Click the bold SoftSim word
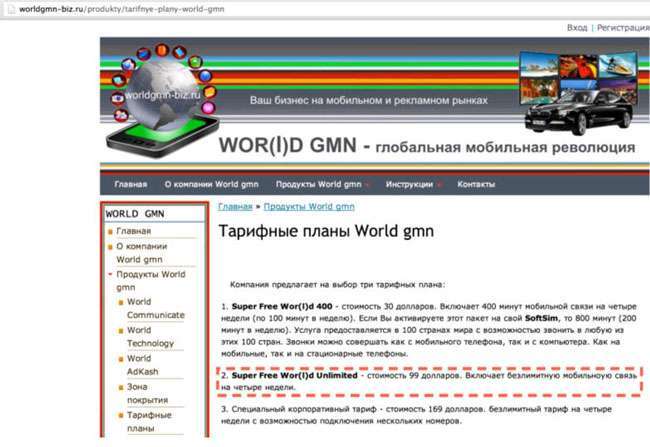650x447 pixels. [x=541, y=318]
